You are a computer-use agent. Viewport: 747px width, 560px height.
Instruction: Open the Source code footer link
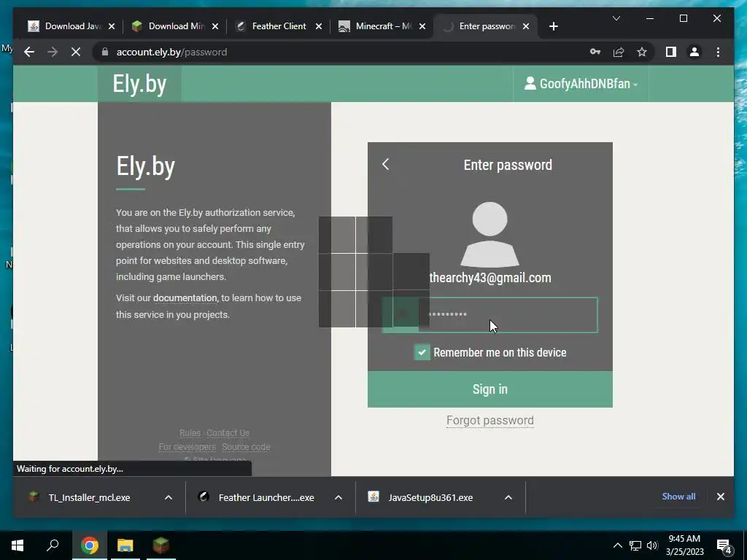(x=246, y=447)
